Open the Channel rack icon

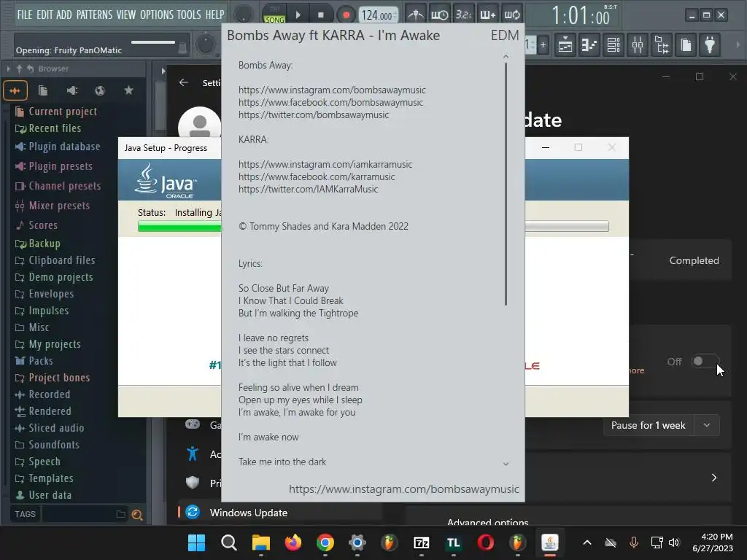pos(614,45)
